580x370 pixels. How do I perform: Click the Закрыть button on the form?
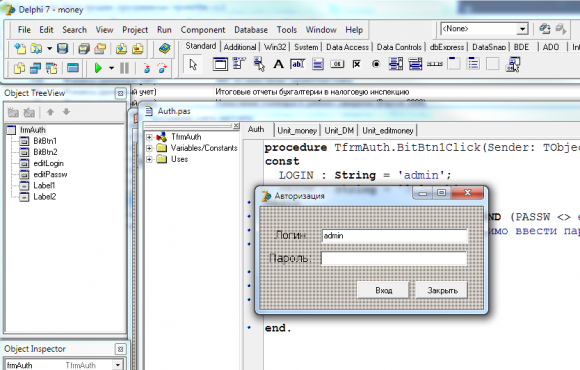(x=442, y=290)
